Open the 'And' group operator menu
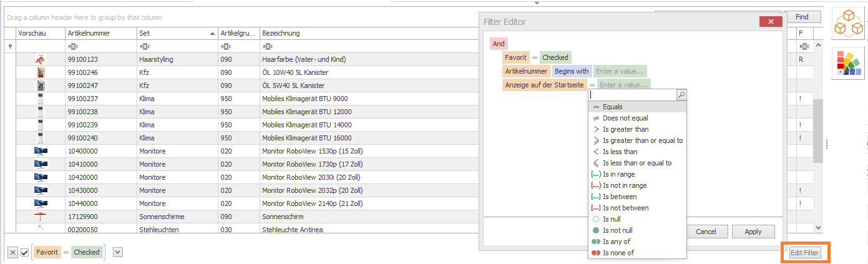The image size is (868, 264). (x=499, y=44)
